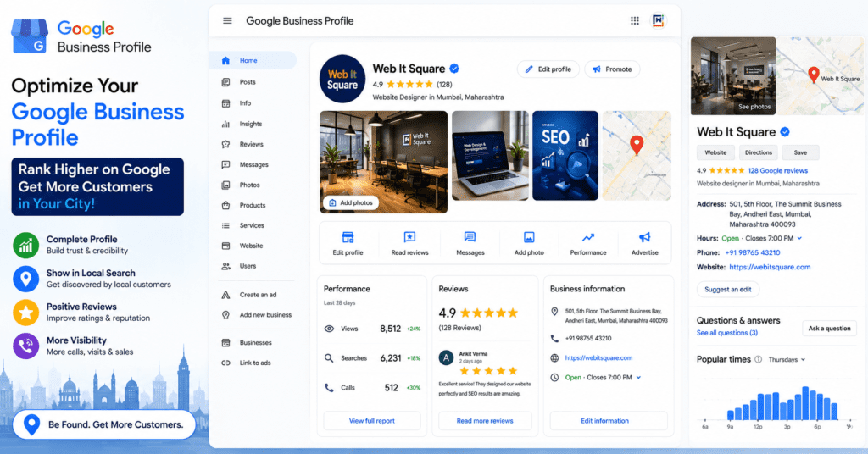This screenshot has width=868, height=454.
Task: Open the laptop photo thumbnail
Action: coord(490,155)
